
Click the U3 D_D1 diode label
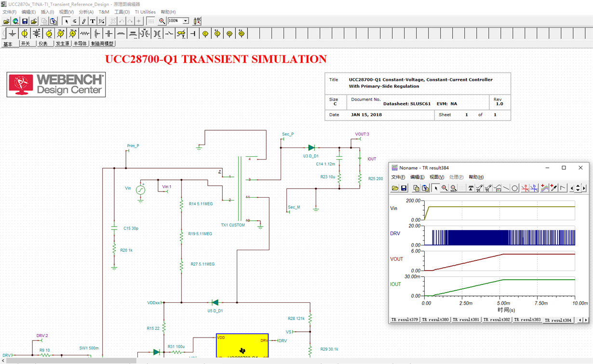click(x=311, y=156)
